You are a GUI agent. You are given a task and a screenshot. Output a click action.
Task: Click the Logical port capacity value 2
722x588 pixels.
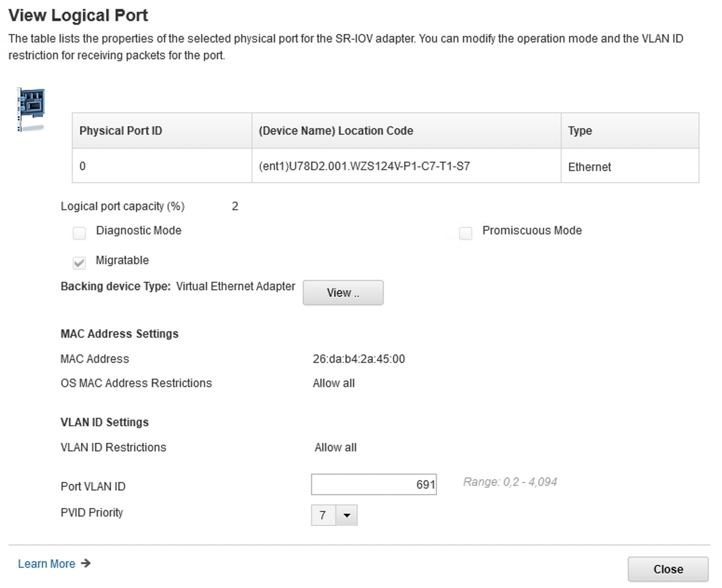(x=235, y=206)
